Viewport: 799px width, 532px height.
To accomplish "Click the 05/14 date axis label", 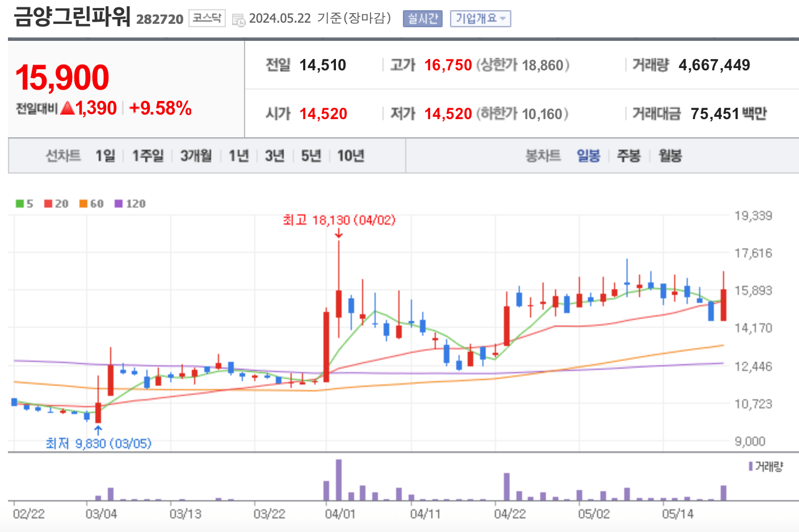I will click(678, 514).
